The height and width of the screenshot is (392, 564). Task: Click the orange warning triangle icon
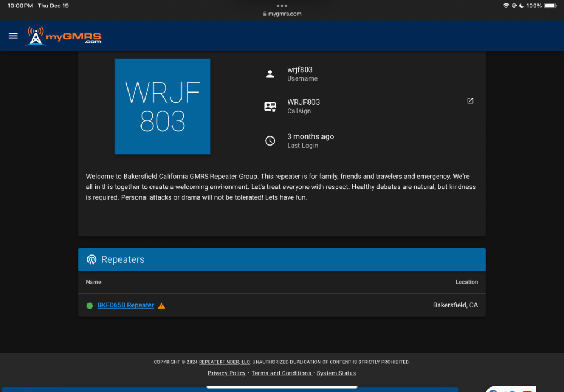coord(162,306)
